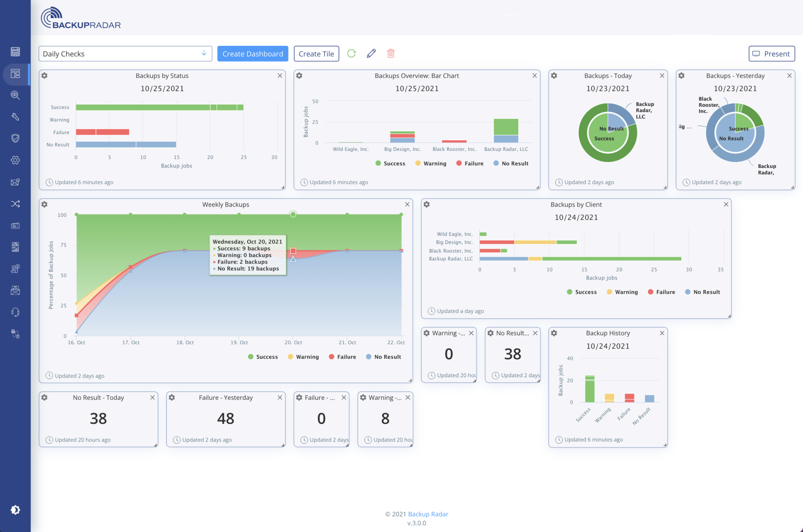Screen dimensions: 803x532
Task: Select the dashboards item in sidebar
Action: pyautogui.click(x=15, y=74)
